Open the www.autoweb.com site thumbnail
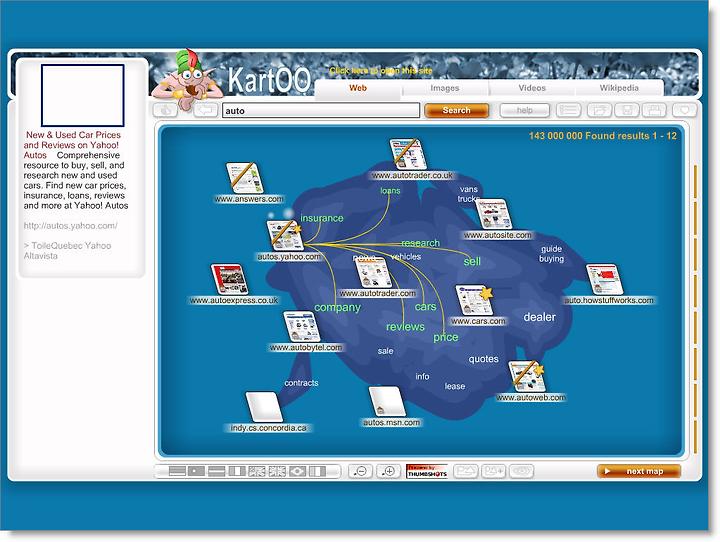720x542 pixels. (x=527, y=376)
